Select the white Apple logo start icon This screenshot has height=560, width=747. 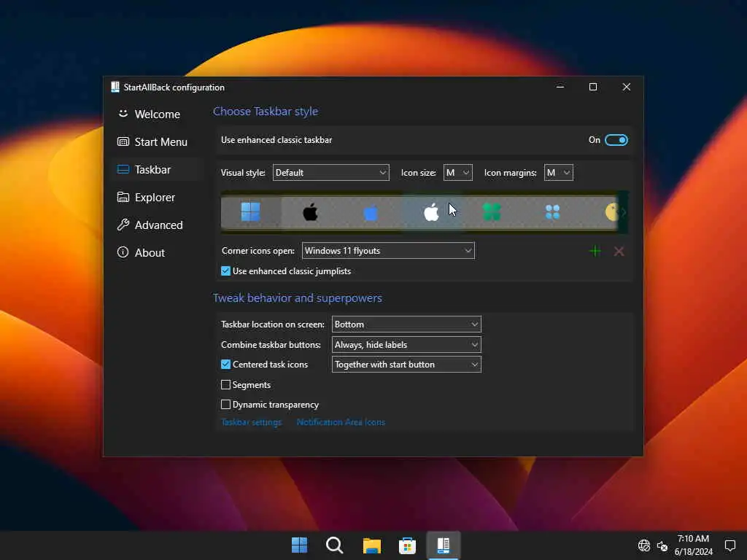(x=431, y=212)
